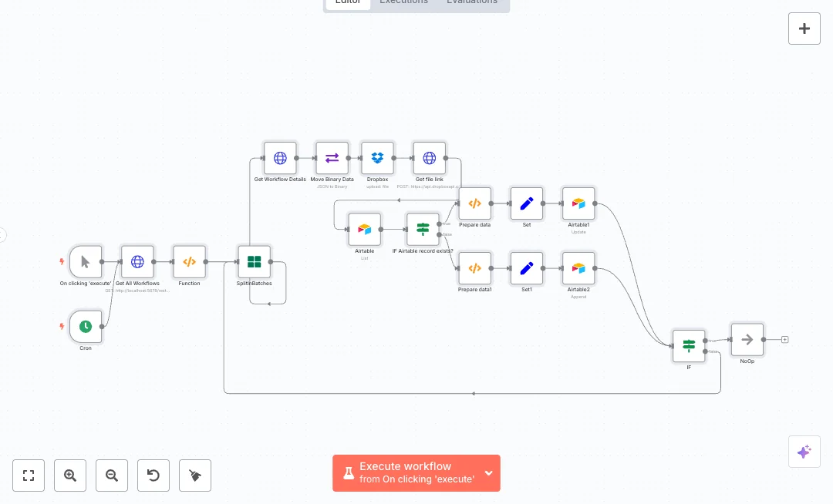The height and width of the screenshot is (504, 833).
Task: Select the SplitInBatches node
Action: 254,262
